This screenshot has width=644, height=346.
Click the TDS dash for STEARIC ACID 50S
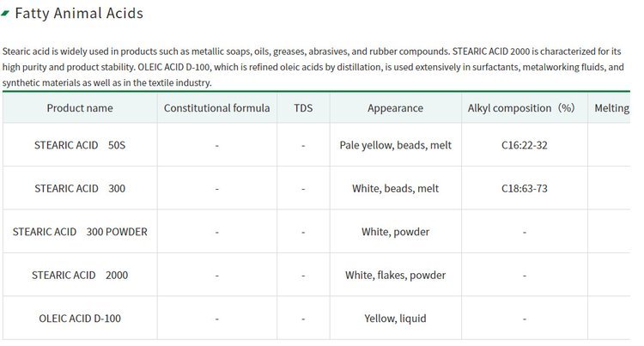coord(303,146)
